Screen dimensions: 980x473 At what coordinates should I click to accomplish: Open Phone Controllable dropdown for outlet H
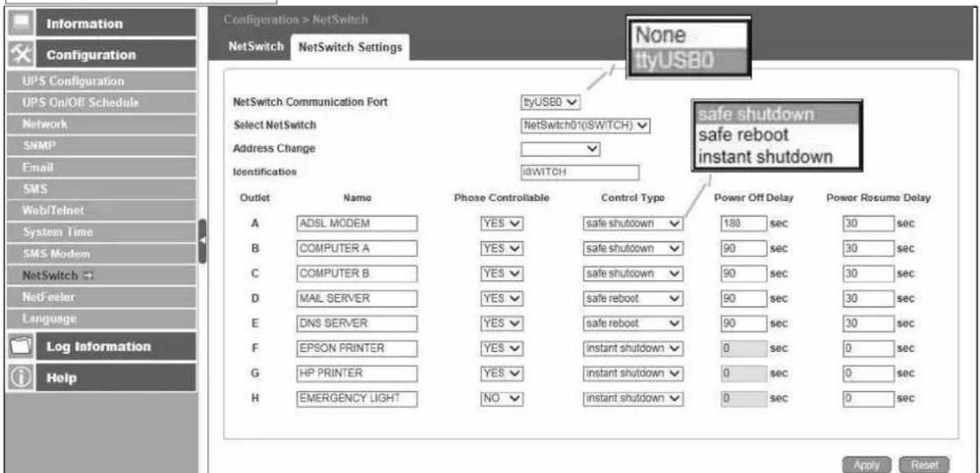[502, 399]
